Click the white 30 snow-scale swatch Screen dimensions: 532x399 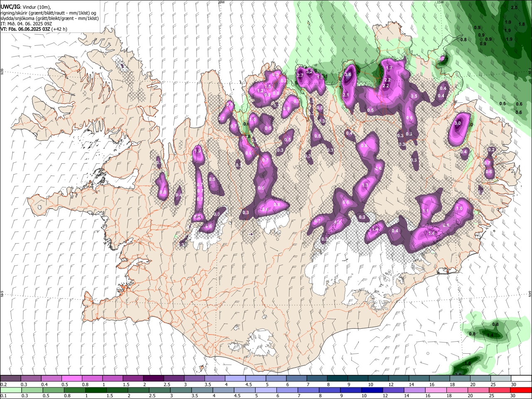tap(521, 378)
